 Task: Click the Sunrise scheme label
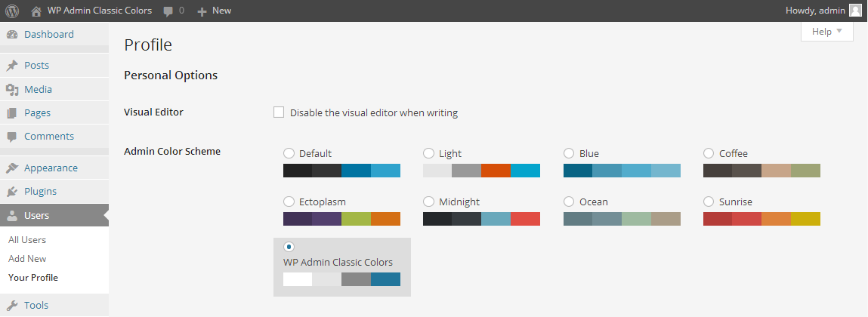tap(736, 202)
